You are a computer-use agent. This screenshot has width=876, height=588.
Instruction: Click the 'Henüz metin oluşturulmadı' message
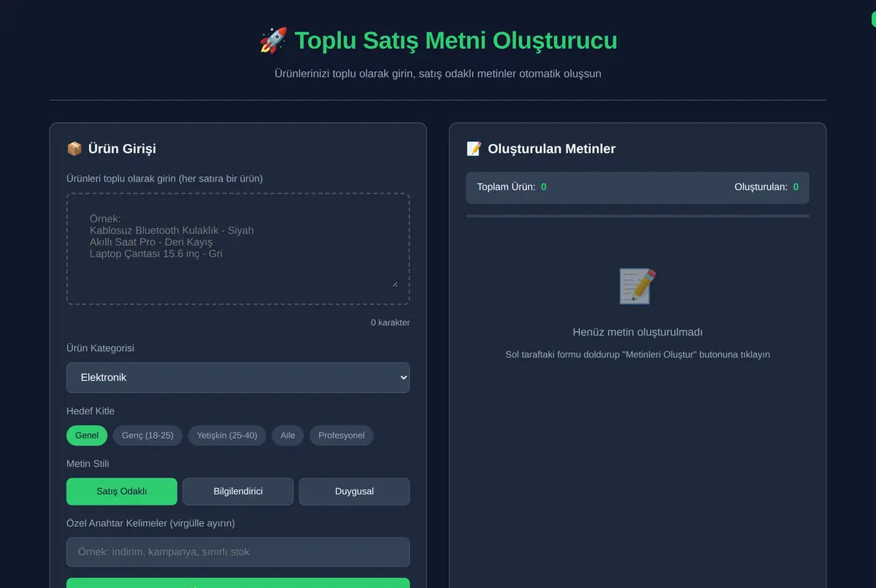[637, 332]
